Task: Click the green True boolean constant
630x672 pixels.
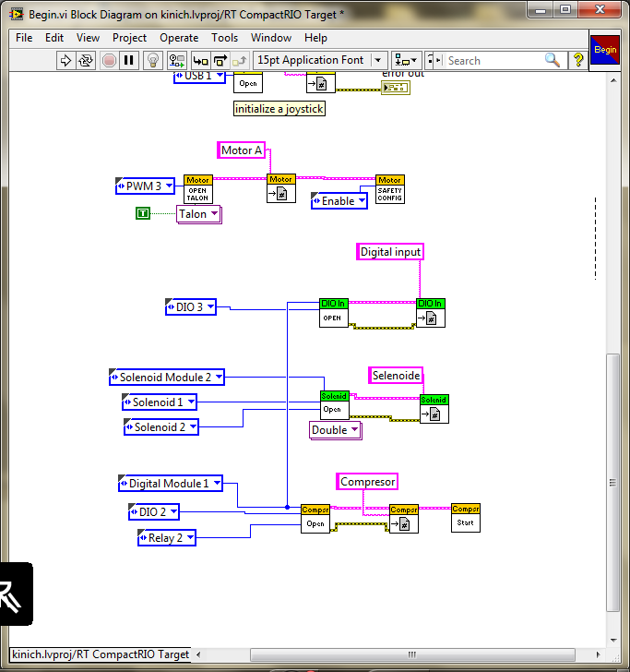Action: (142, 213)
